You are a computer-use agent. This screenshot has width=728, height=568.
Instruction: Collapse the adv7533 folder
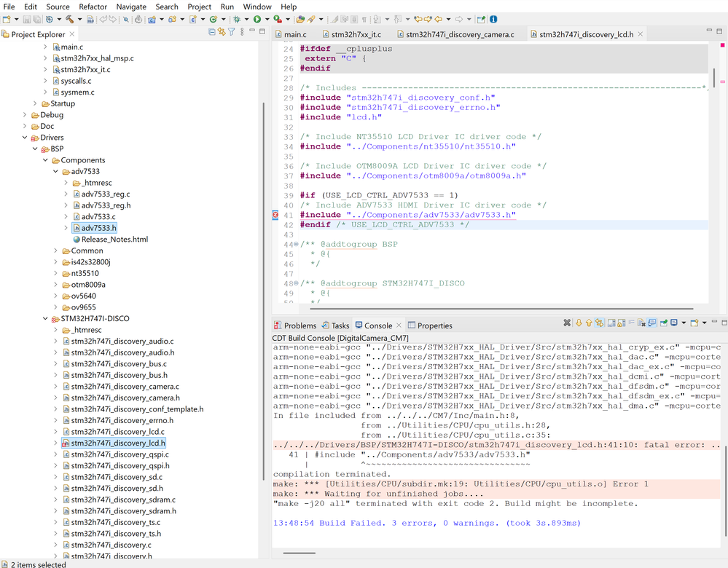click(55, 172)
